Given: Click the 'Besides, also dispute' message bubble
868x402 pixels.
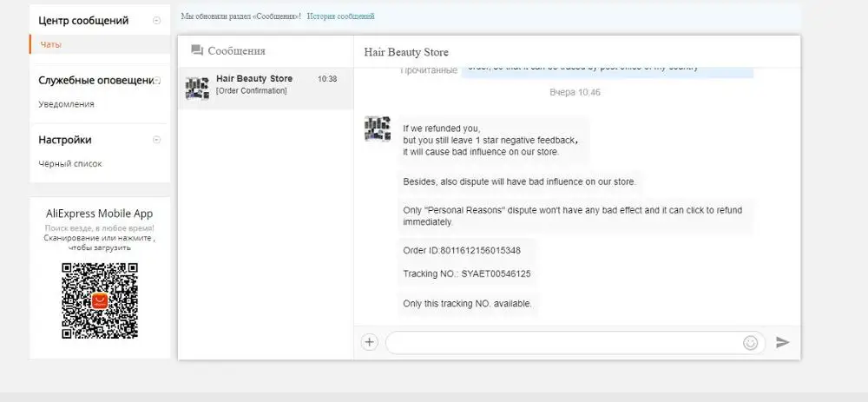Looking at the screenshot, I should coord(520,181).
